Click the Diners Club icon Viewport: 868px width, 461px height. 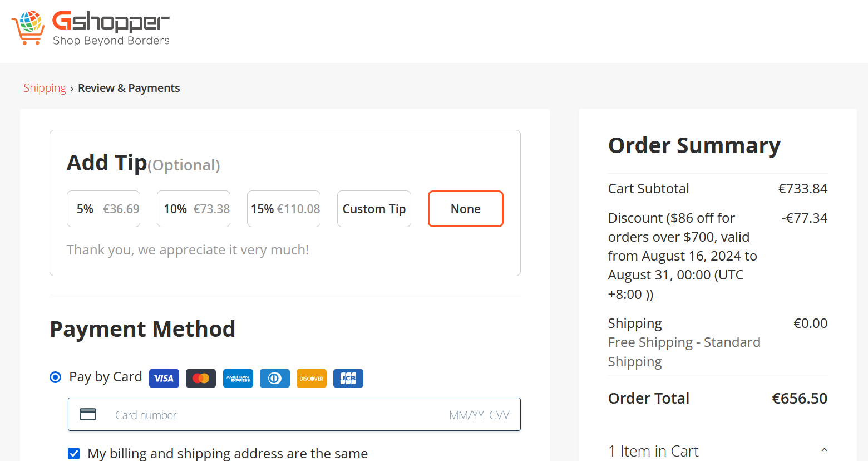click(275, 379)
